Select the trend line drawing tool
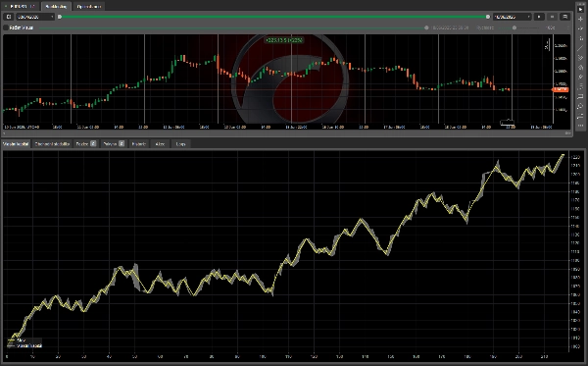Image resolution: width=588 pixels, height=366 pixels. coord(580,48)
